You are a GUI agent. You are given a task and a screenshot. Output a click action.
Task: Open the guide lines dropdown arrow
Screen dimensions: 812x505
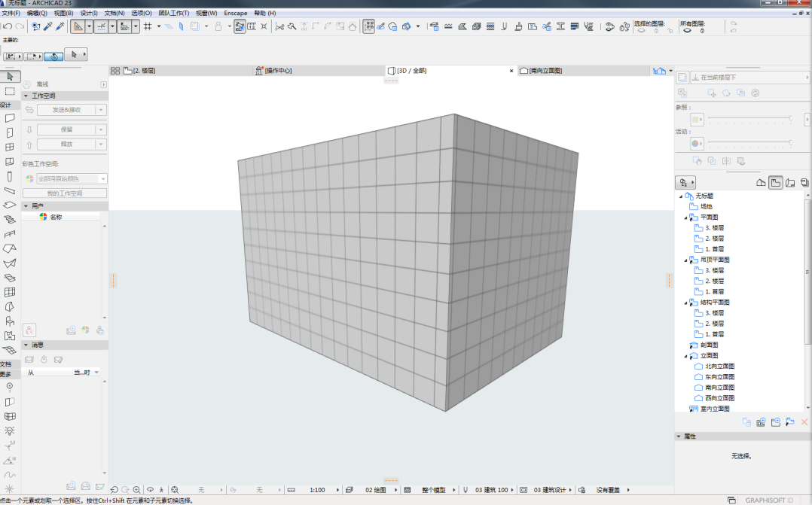[89, 26]
